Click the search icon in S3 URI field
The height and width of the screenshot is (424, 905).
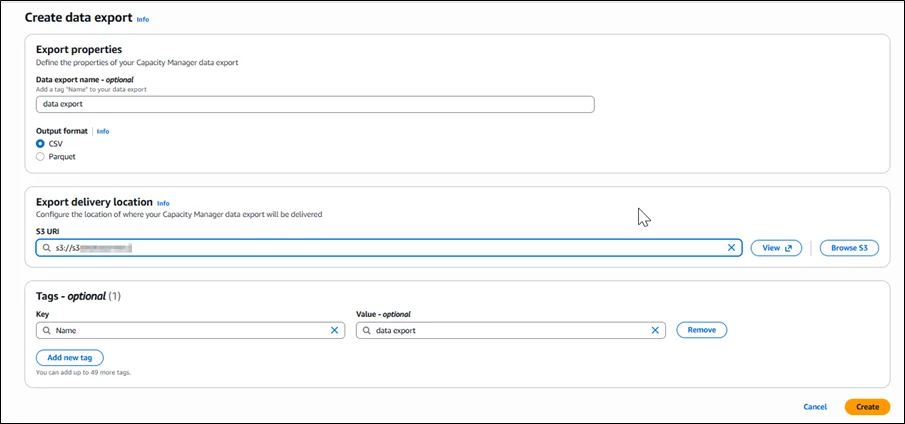46,248
